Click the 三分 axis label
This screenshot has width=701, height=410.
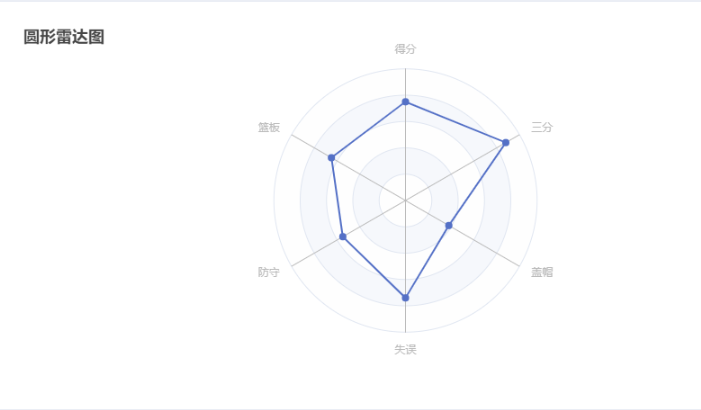tap(542, 127)
